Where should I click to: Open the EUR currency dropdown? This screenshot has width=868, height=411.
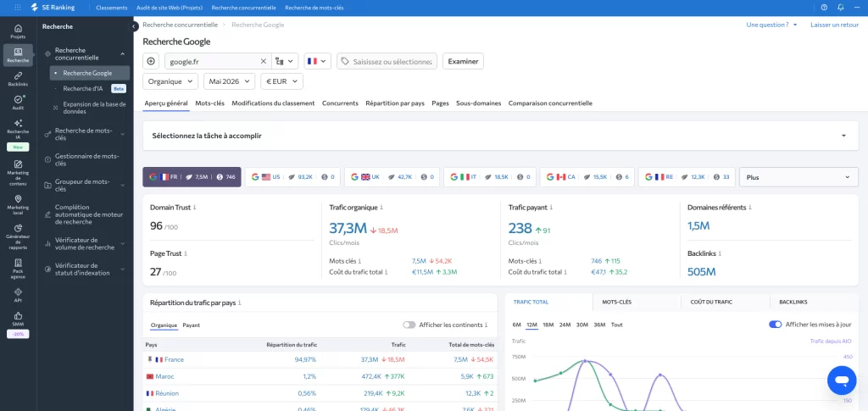(281, 81)
